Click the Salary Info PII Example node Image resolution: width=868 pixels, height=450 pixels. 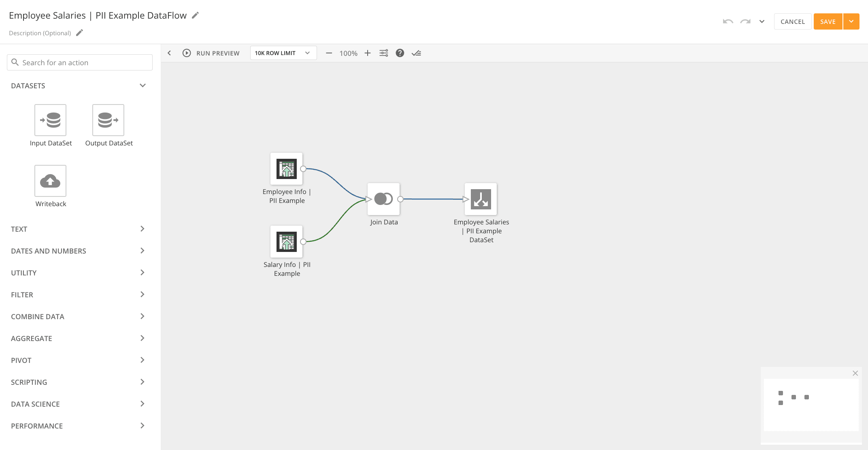point(287,242)
